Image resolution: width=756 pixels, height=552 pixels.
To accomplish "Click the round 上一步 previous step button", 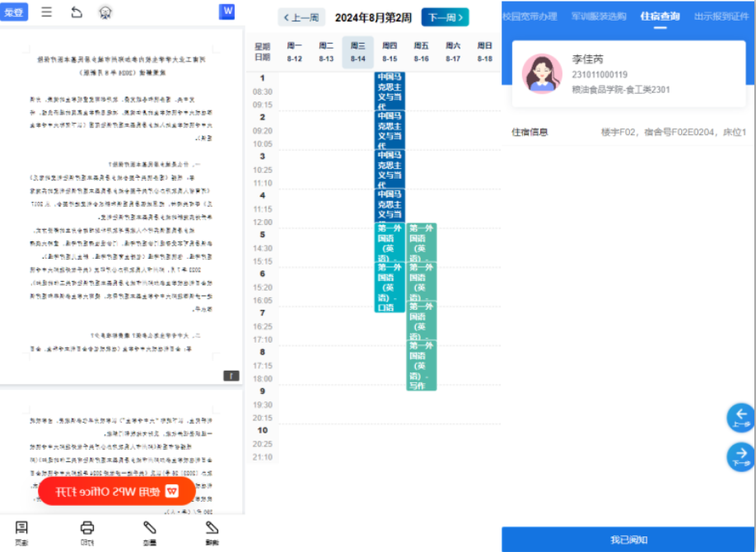I will (x=741, y=417).
